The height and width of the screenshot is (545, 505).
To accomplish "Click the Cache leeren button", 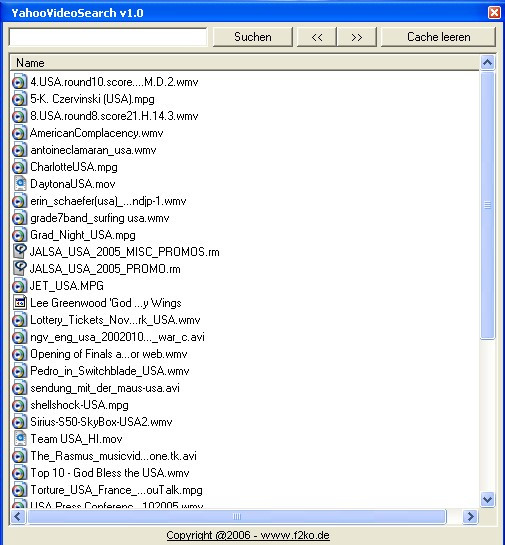I will tap(438, 37).
